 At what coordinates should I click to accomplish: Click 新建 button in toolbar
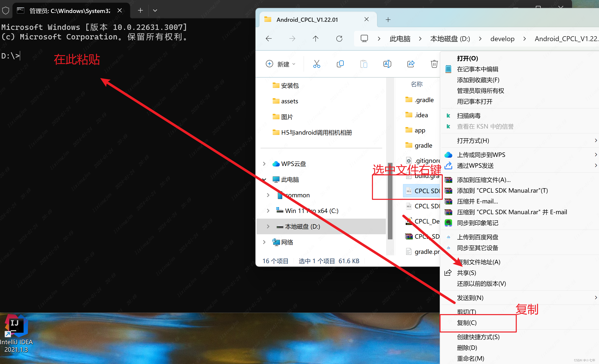(280, 64)
